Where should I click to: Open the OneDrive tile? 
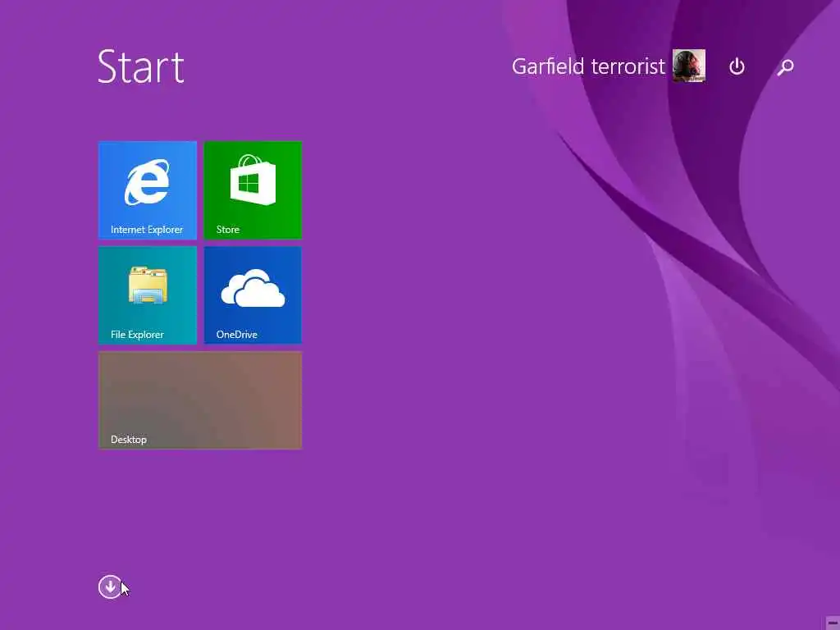pyautogui.click(x=253, y=295)
